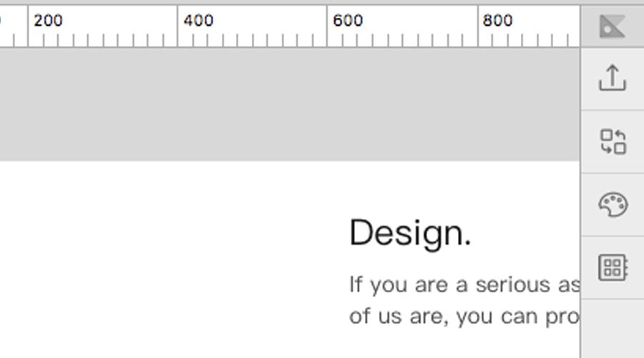Click the 600 mark on the ruler
Image resolution: width=644 pixels, height=358 pixels.
[348, 20]
